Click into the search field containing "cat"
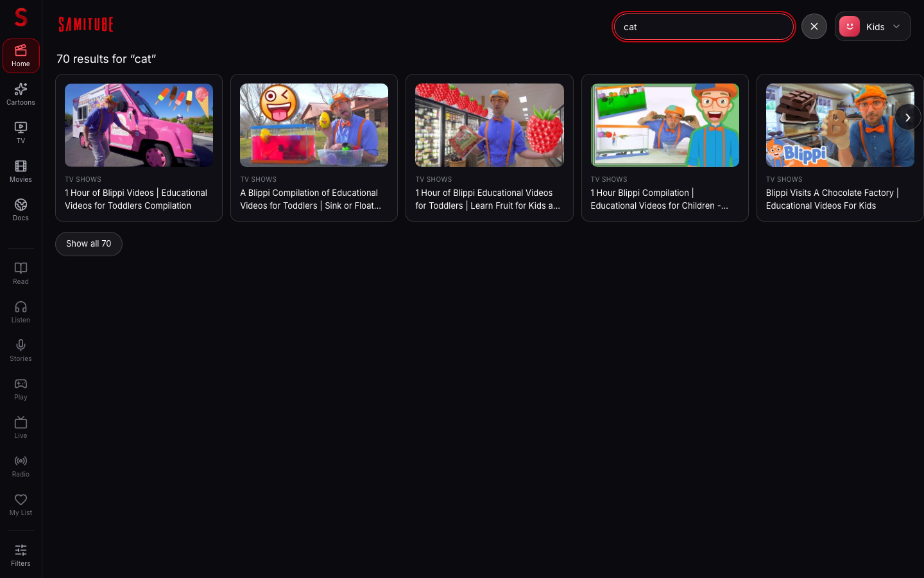 [x=704, y=27]
